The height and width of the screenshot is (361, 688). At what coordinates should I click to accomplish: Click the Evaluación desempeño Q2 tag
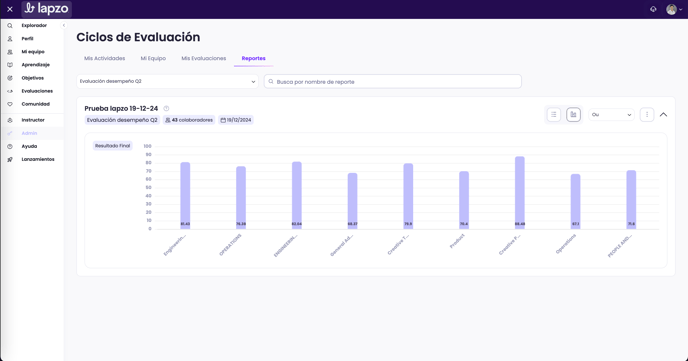click(x=122, y=120)
